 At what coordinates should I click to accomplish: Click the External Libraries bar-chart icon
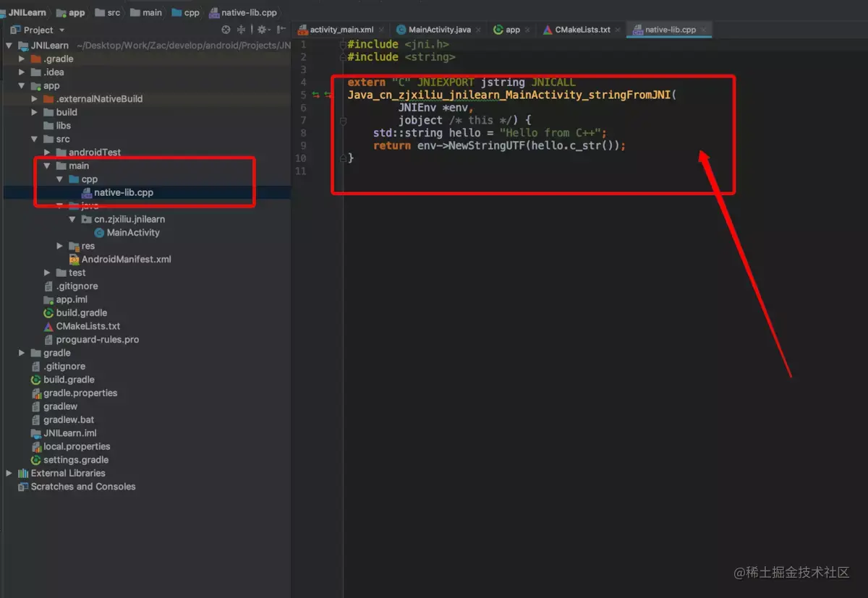click(23, 474)
